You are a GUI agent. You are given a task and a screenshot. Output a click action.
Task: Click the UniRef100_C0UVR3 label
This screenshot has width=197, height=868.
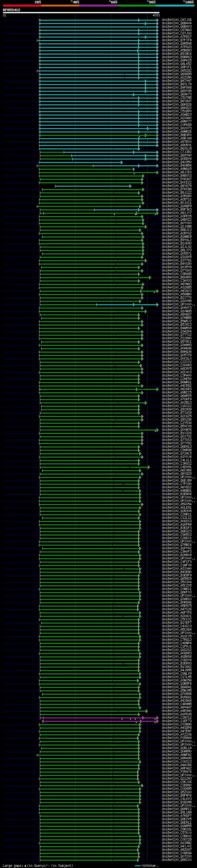177,365
